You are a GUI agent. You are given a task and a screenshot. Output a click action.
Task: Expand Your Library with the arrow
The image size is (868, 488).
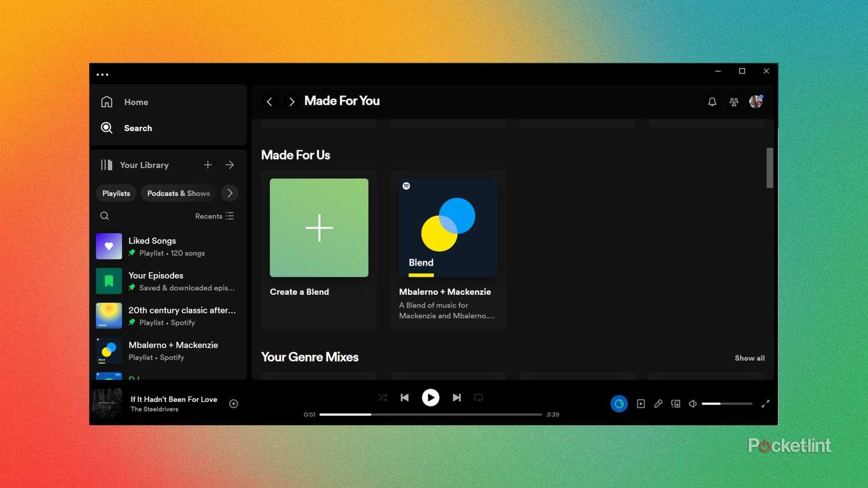pos(230,165)
